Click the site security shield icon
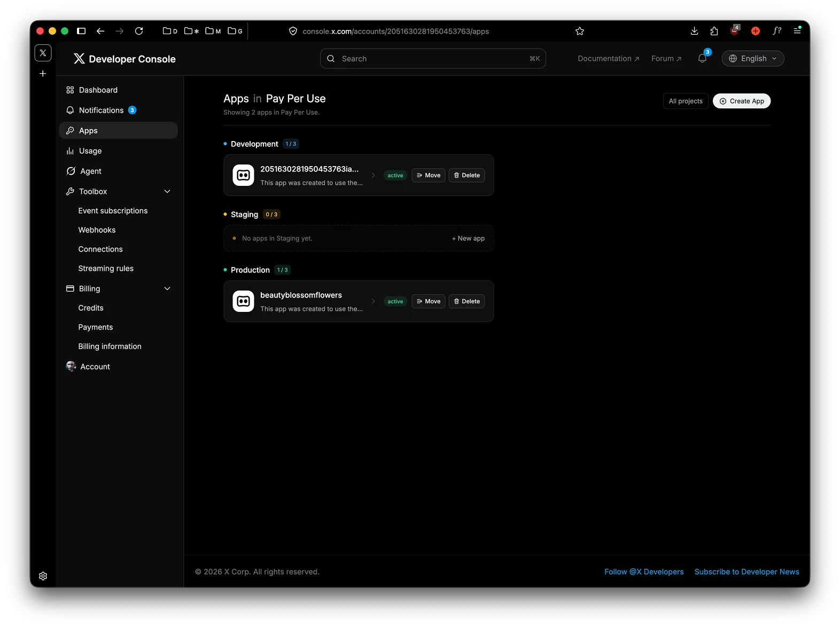Screen dimensions: 840x627 click(293, 32)
